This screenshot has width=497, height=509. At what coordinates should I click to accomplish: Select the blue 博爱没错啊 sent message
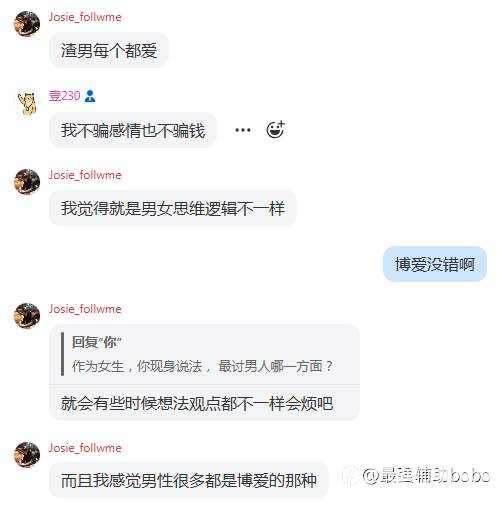point(435,264)
